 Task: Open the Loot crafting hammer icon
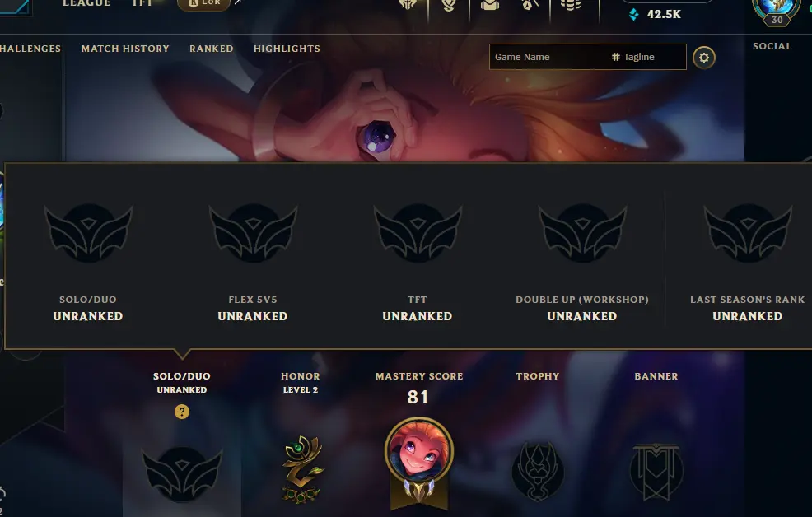point(530,5)
